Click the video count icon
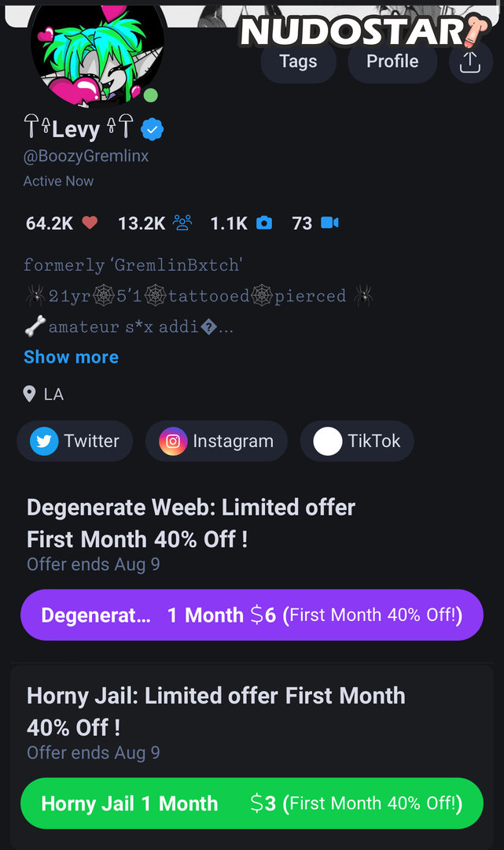The image size is (504, 850). (x=329, y=224)
